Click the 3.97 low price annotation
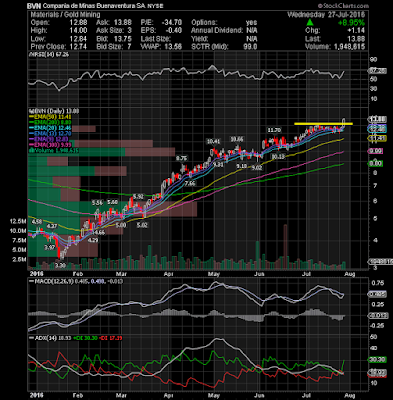393x400 pixels. click(x=50, y=247)
